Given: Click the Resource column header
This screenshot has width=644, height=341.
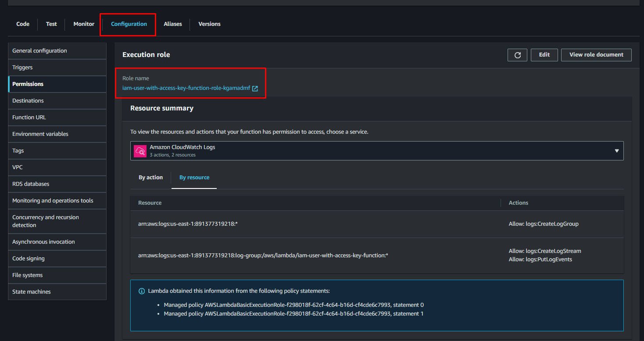Looking at the screenshot, I should (x=150, y=203).
